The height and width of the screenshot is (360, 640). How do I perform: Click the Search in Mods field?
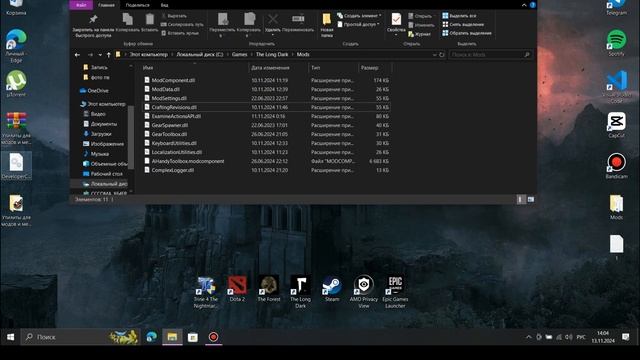tap(490, 54)
